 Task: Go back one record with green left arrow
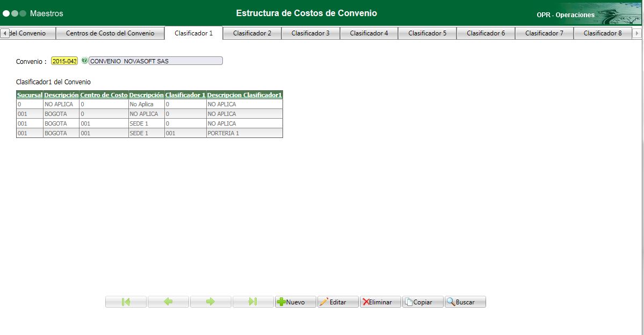point(168,301)
